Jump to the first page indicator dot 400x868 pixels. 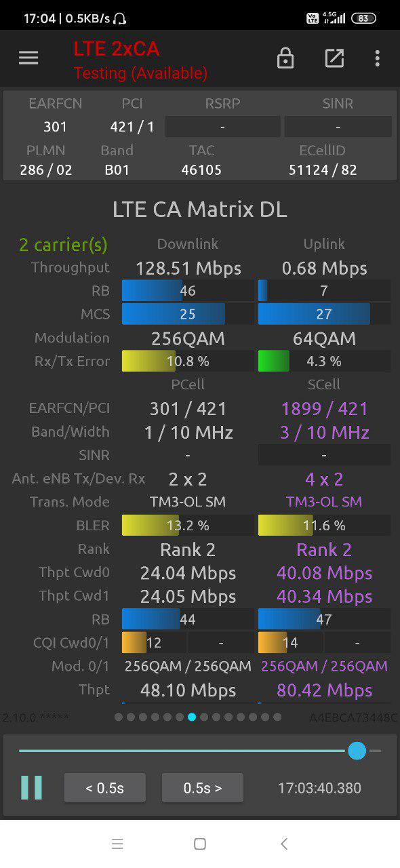[119, 717]
